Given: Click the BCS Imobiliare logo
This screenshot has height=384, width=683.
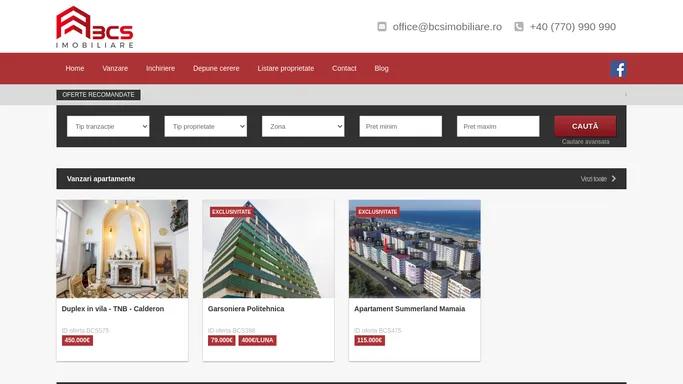Looking at the screenshot, I should pyautogui.click(x=95, y=27).
